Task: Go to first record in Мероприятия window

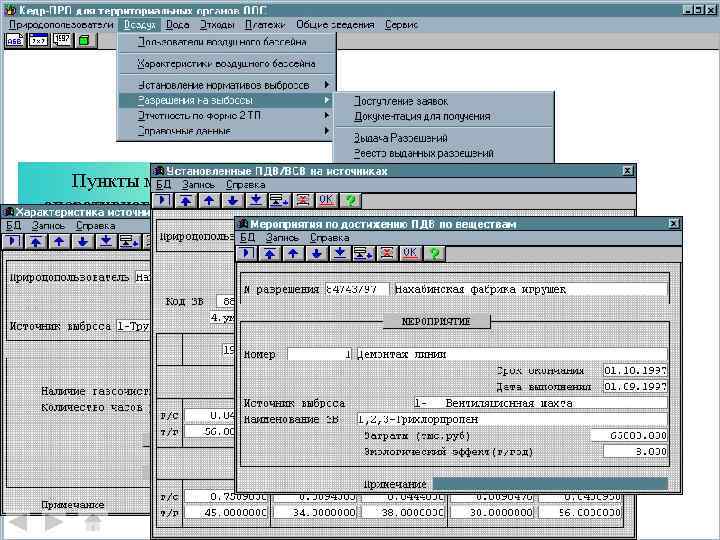Action: pos(247,253)
